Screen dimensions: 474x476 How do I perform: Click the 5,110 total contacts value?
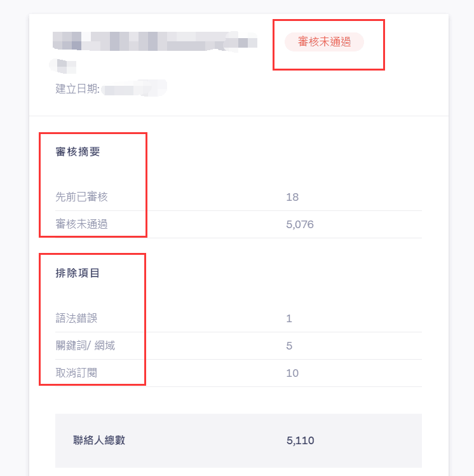pyautogui.click(x=301, y=440)
